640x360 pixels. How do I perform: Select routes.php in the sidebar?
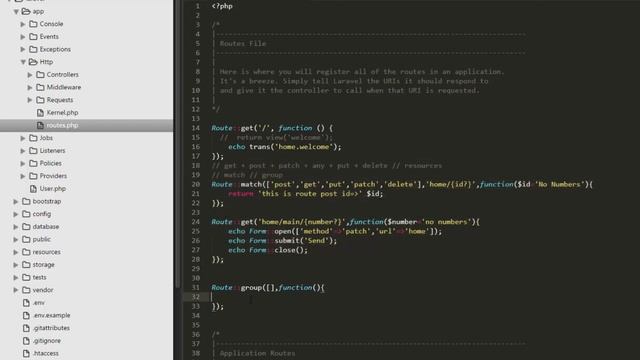pyautogui.click(x=62, y=125)
